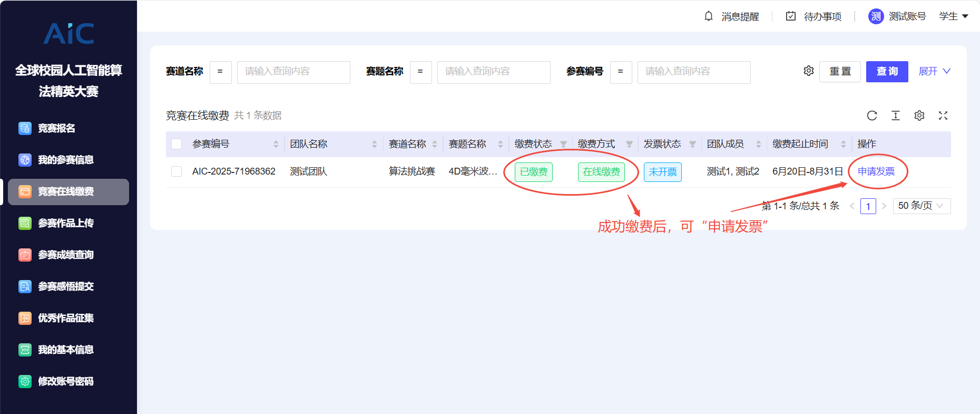Open query settings gear beside 重置 button
The width and height of the screenshot is (980, 414).
pyautogui.click(x=809, y=71)
